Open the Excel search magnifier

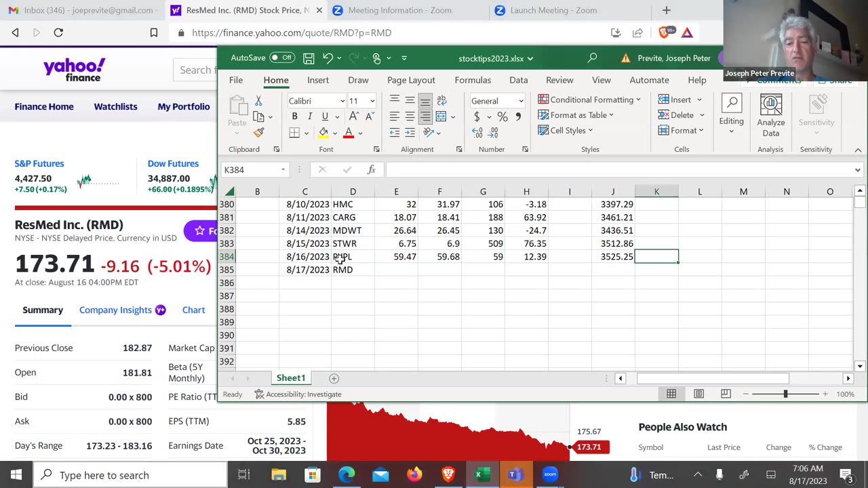coord(593,58)
